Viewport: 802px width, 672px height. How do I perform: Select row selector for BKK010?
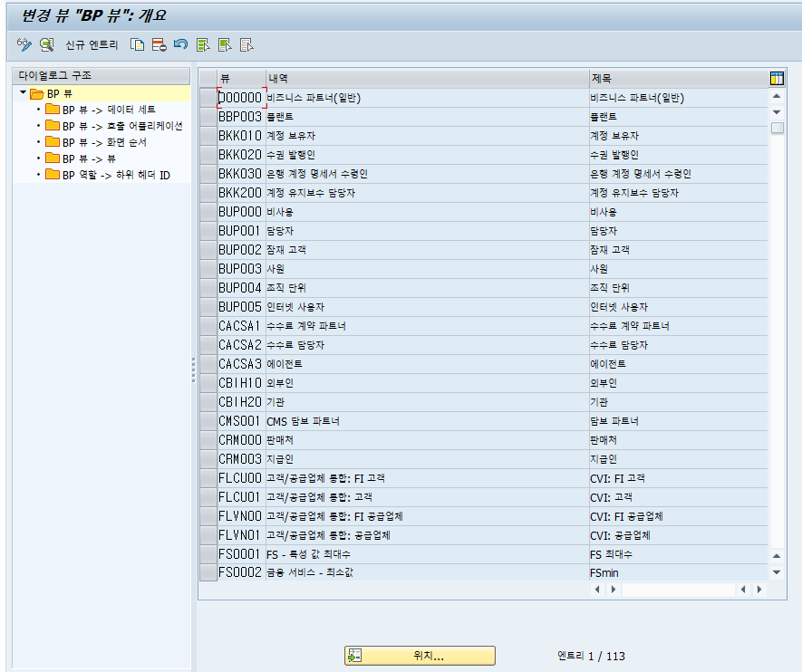[x=208, y=136]
